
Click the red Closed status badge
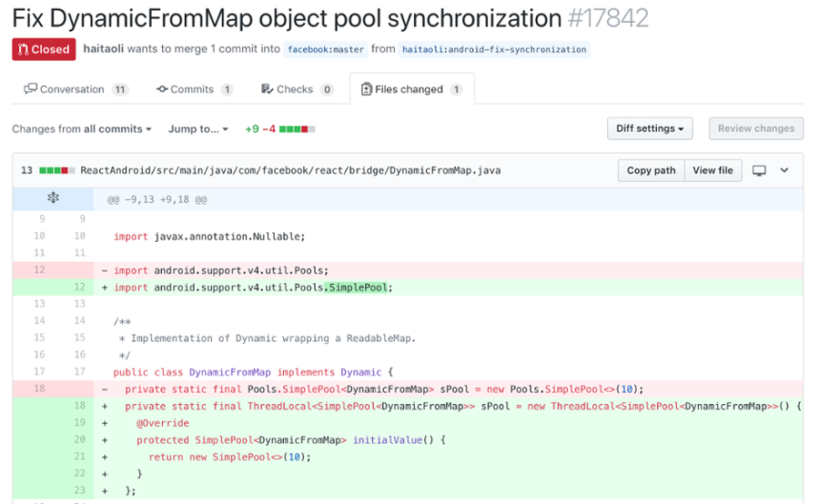[x=44, y=49]
